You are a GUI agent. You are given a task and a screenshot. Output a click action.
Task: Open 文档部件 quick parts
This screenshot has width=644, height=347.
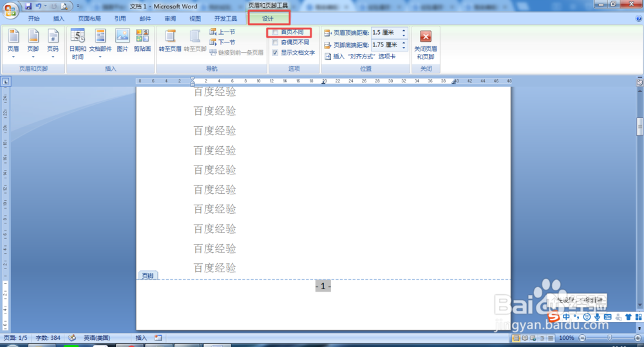(x=100, y=44)
